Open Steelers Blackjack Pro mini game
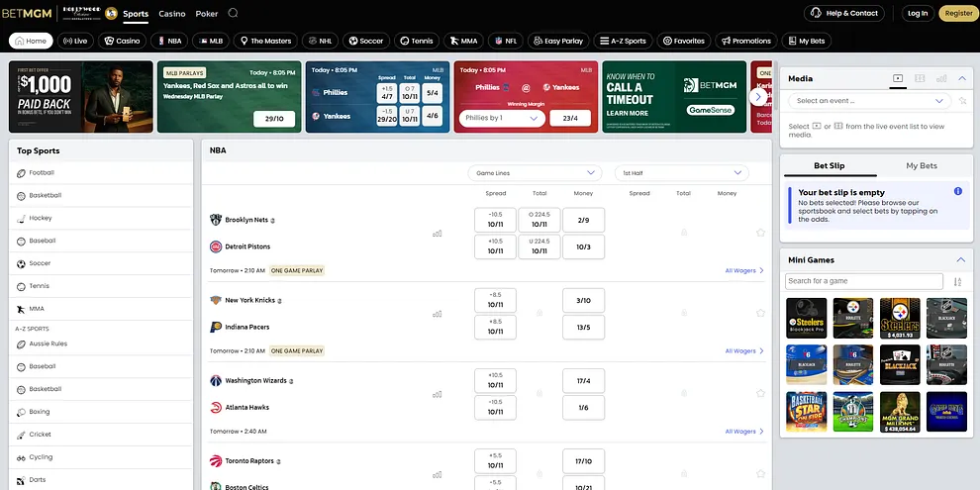 (x=806, y=318)
